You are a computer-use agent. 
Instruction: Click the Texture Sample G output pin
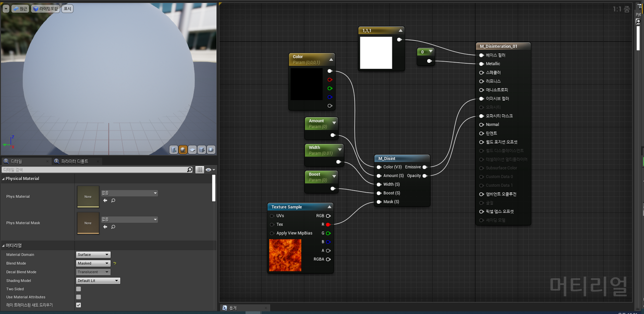point(328,233)
